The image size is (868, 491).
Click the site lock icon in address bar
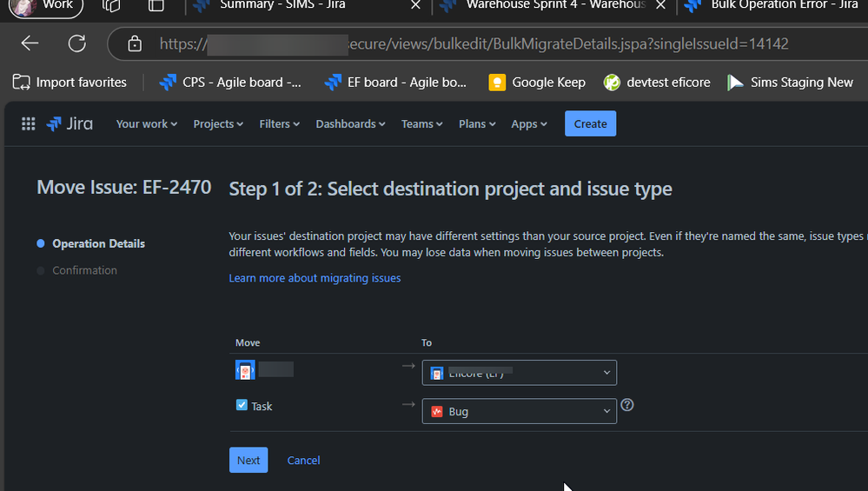135,43
